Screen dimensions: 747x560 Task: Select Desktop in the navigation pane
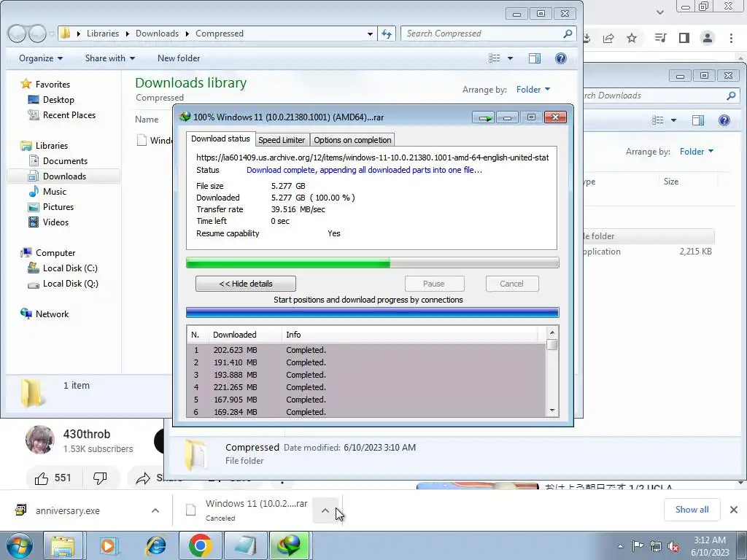[58, 99]
